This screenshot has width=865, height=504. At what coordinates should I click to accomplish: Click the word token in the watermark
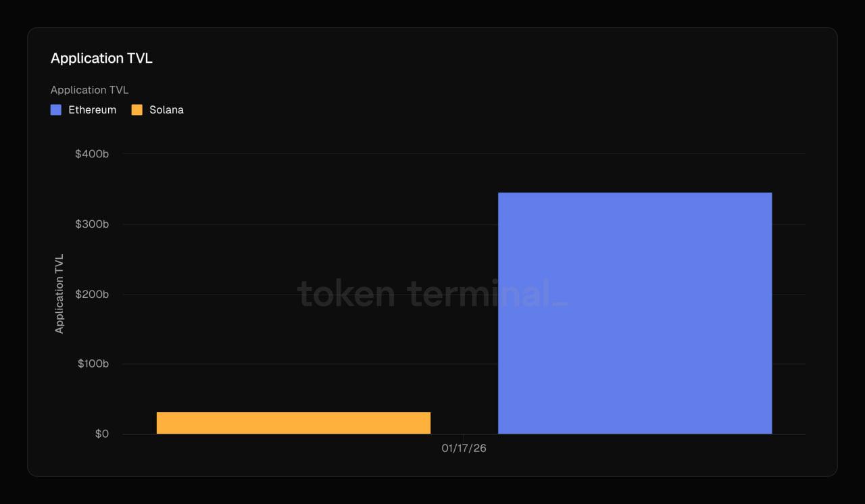[346, 295]
